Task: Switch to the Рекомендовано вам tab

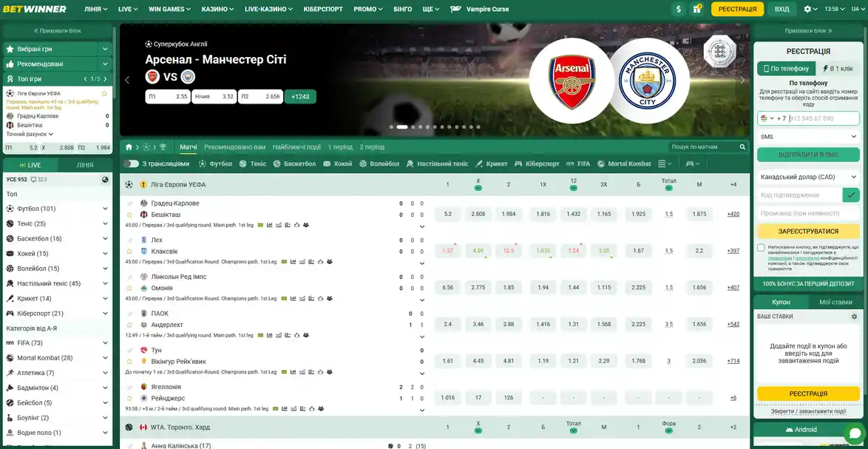Action: 234,147
